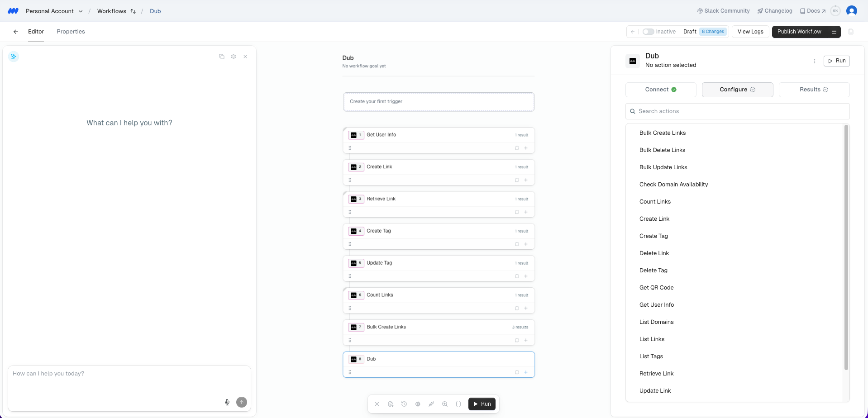
Task: Click the plug connector icon in bottom toolbar
Action: (x=431, y=404)
